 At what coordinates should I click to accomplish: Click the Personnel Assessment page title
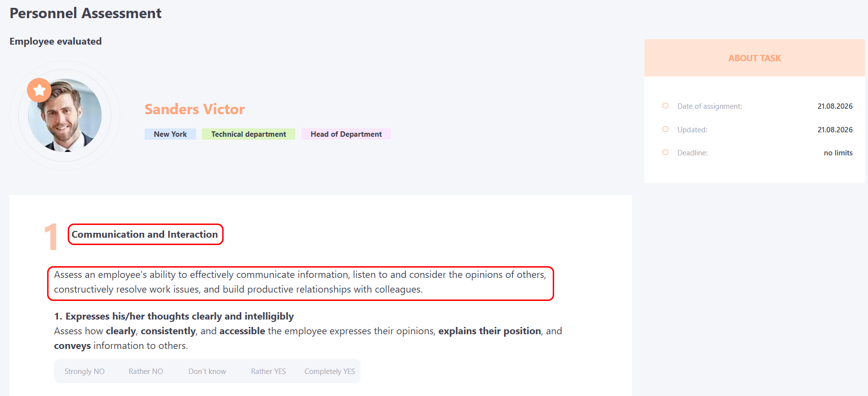pyautogui.click(x=85, y=13)
